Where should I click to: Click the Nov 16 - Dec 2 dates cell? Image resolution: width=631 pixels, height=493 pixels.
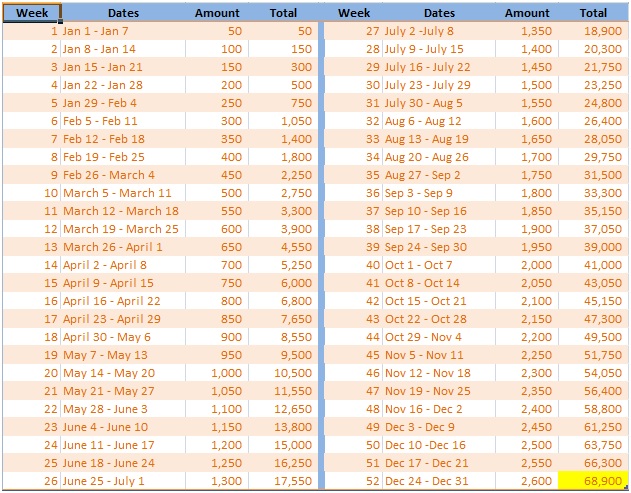(439, 409)
